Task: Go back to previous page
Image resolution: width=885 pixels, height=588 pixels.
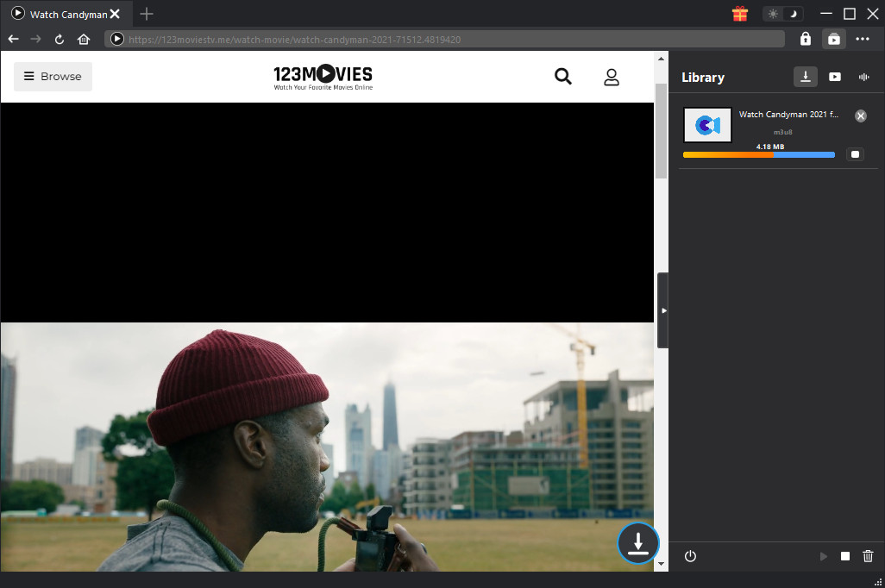Action: click(x=13, y=39)
